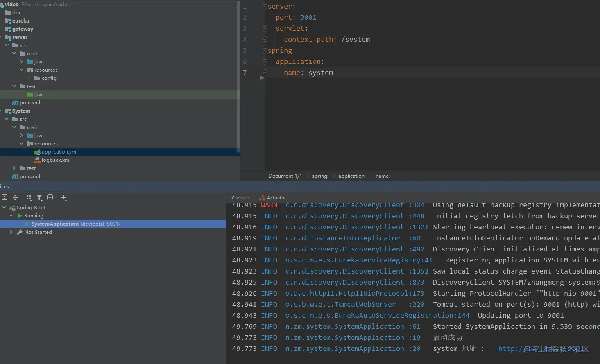Select the video project root
The width and height of the screenshot is (600, 364).
(x=12, y=5)
